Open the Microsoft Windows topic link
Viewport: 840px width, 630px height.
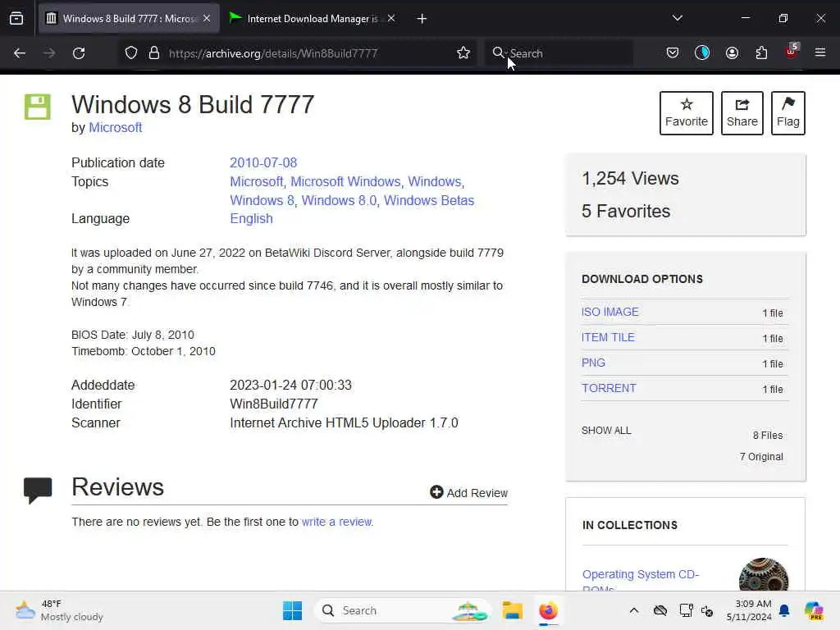coord(345,181)
